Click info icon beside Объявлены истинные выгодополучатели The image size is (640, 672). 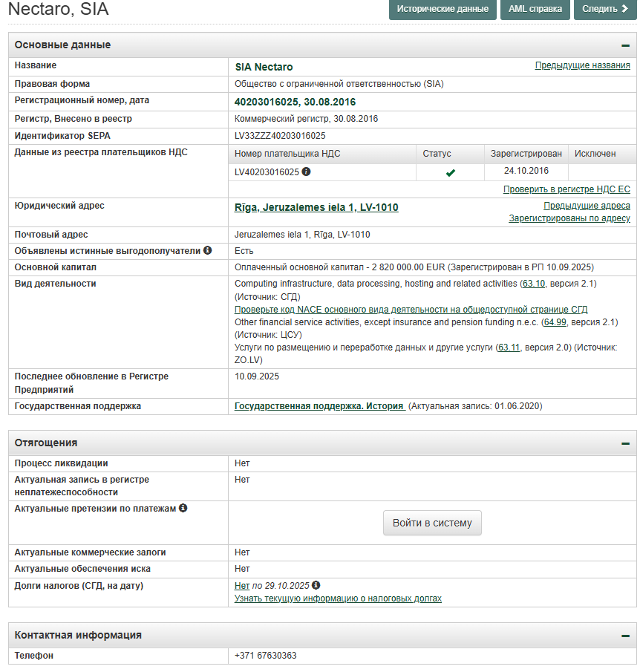coord(208,250)
